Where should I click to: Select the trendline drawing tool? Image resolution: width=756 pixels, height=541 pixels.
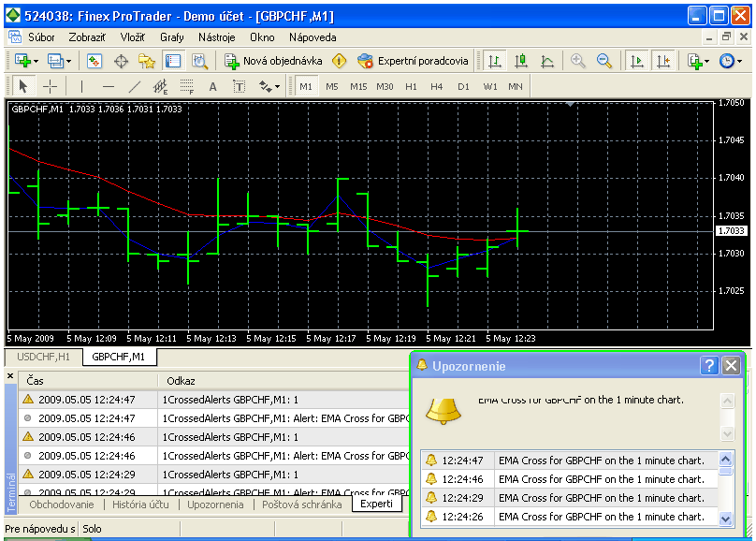coord(134,87)
